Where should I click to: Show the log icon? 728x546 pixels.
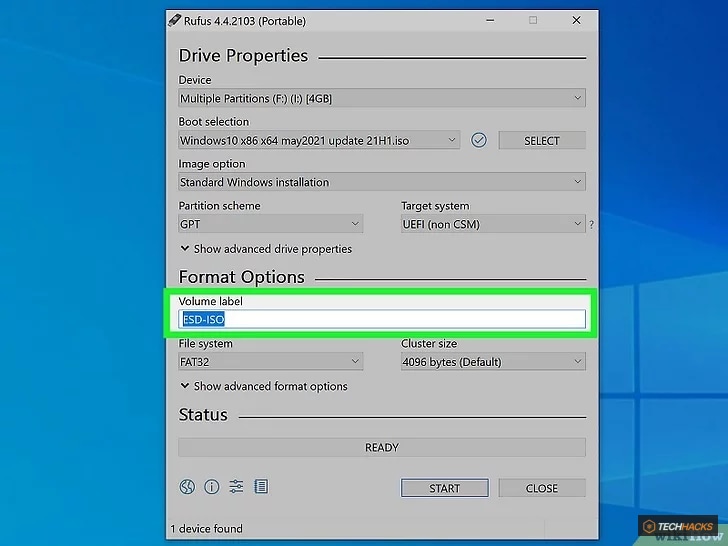261,486
